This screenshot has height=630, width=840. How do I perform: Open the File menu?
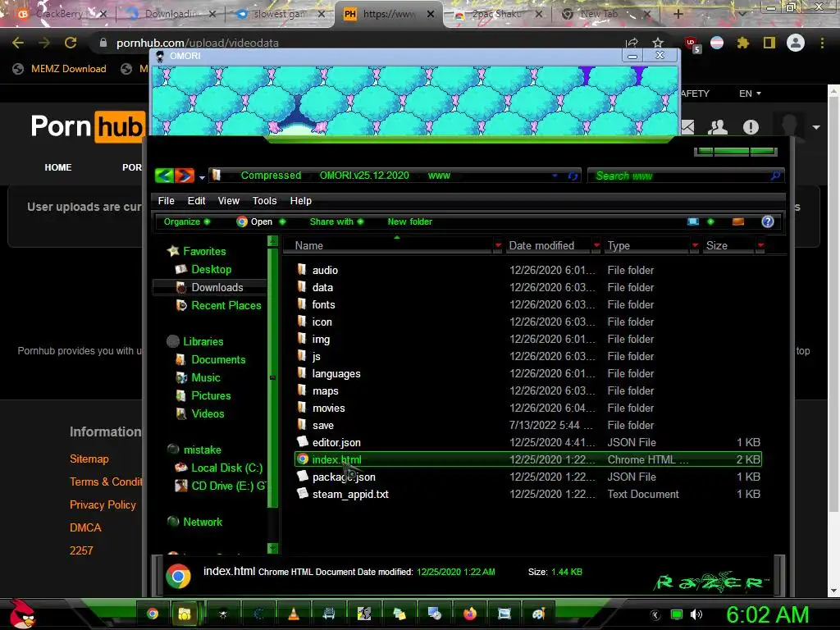click(166, 200)
